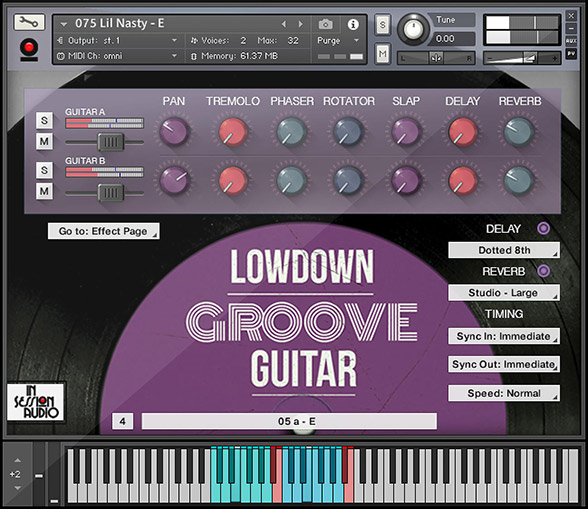This screenshot has height=509, width=588.
Task: Open the Dotted 8th delay time dropdown
Action: tap(504, 250)
